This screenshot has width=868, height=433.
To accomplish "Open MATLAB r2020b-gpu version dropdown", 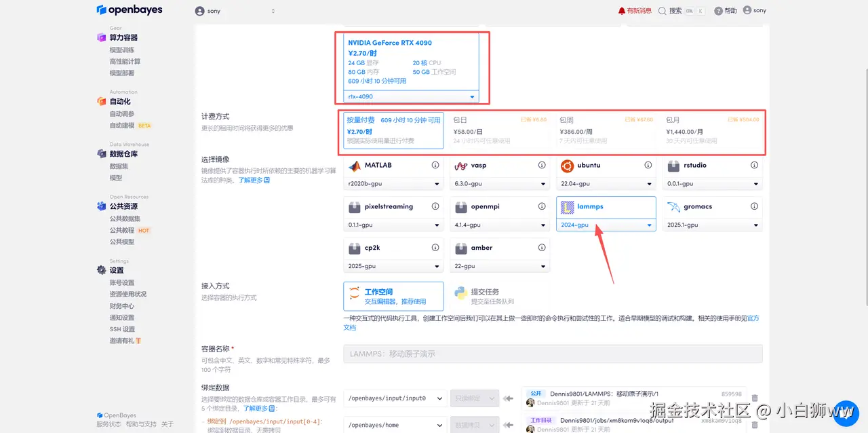I will click(394, 184).
